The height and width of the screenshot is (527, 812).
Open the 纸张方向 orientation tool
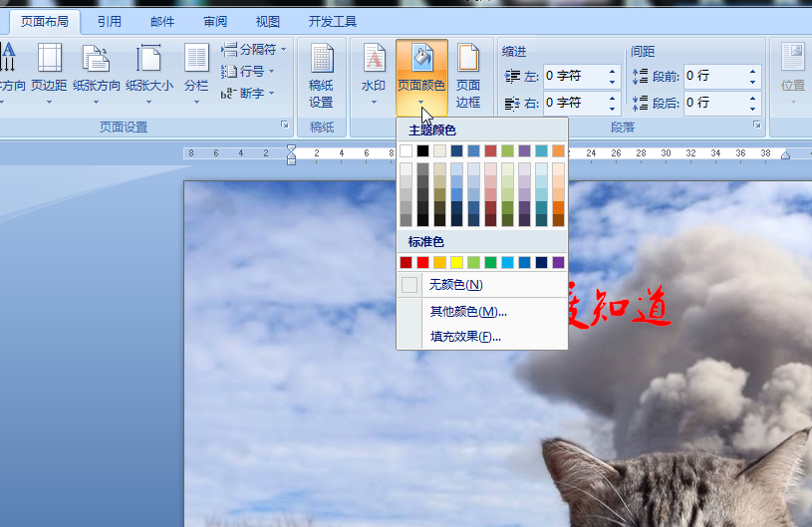97,72
